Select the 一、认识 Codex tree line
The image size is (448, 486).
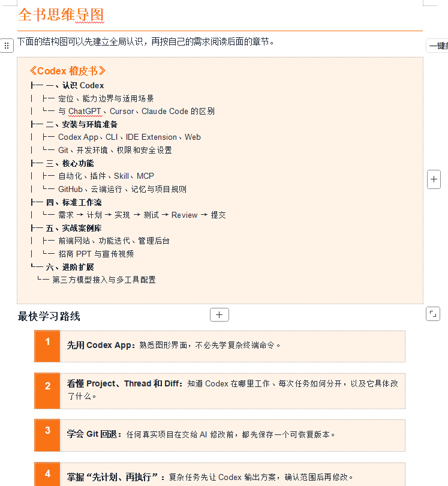coord(67,86)
